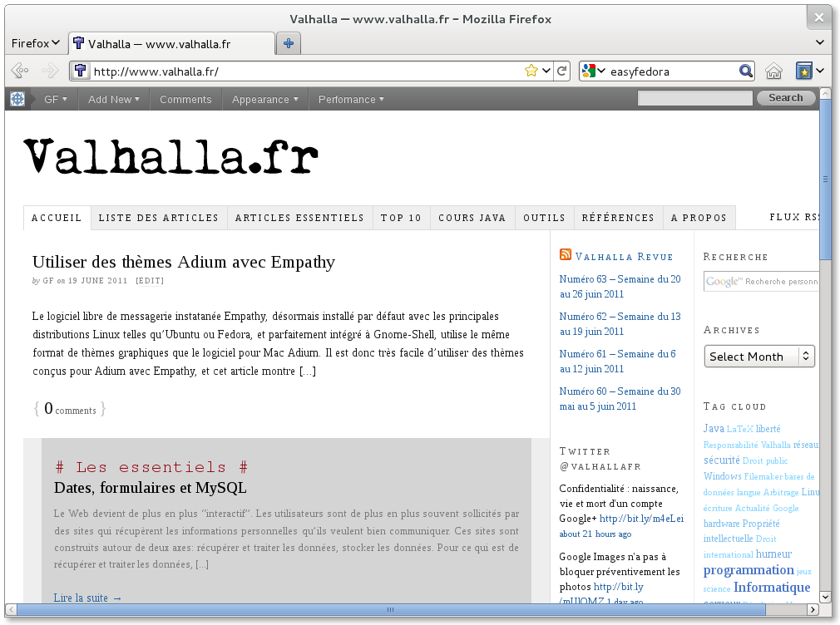Open the list all tabs chevron
Screen dimensions: 840x625
pos(820,42)
